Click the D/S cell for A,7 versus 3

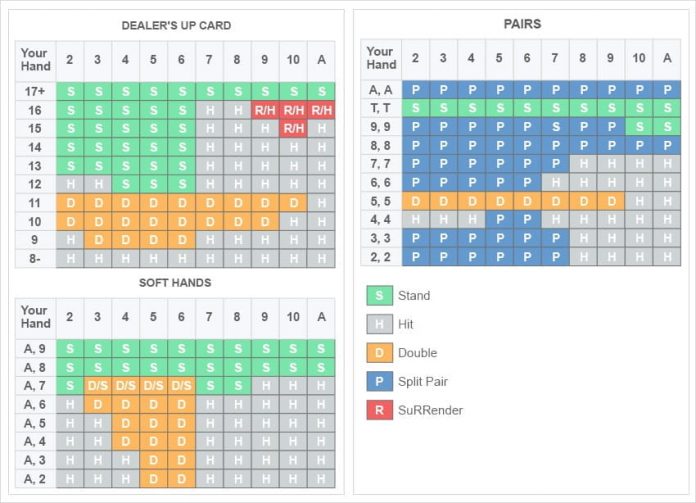(x=98, y=385)
